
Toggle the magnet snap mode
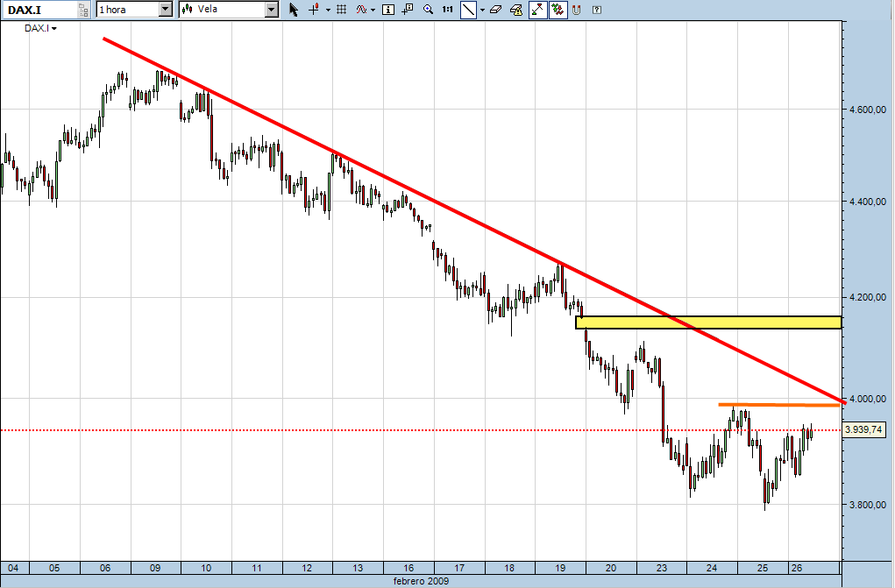576,10
